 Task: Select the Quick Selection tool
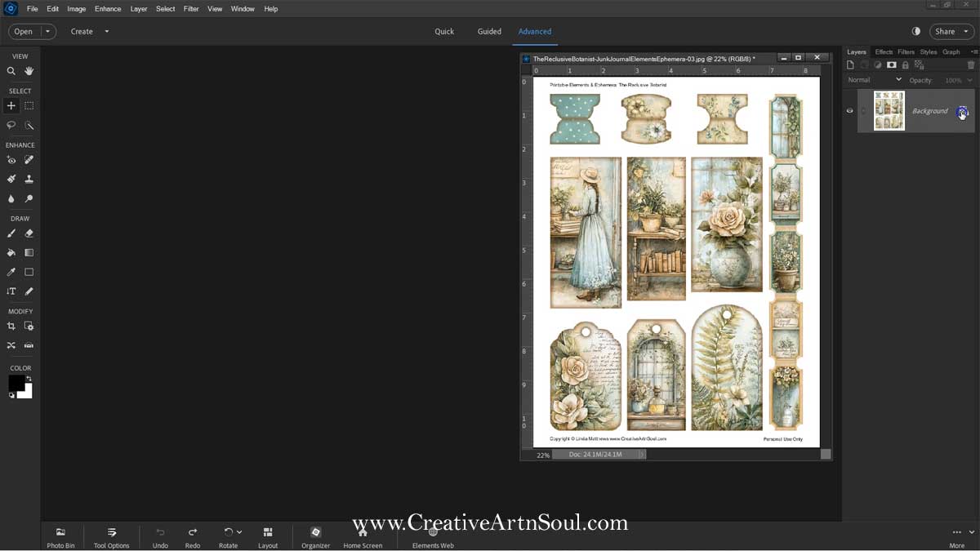tap(29, 125)
